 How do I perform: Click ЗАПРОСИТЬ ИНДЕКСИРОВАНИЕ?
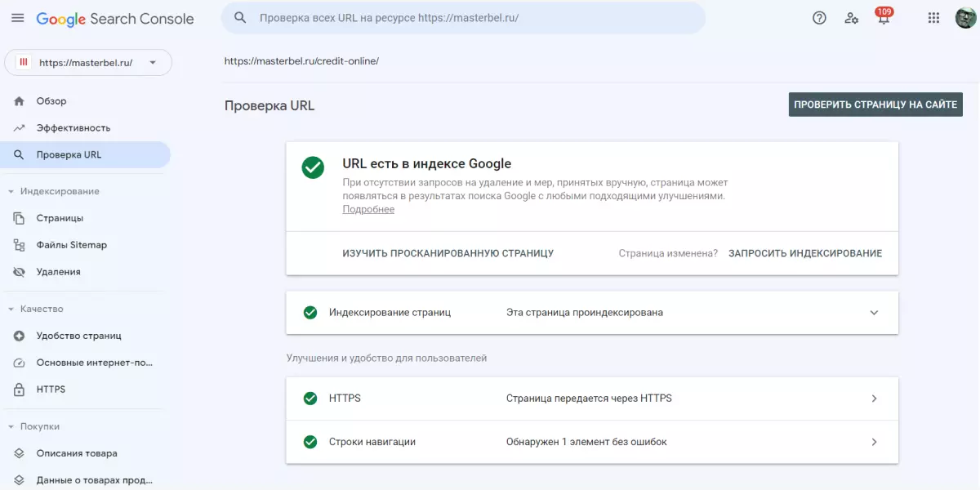(x=805, y=253)
